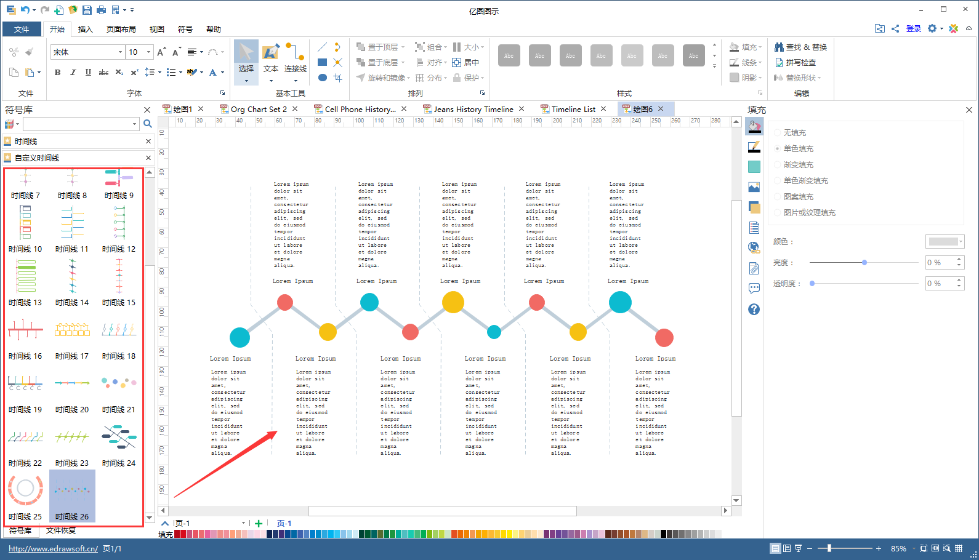Image resolution: width=979 pixels, height=560 pixels.
Task: Close the 时间线 library section
Action: [148, 141]
